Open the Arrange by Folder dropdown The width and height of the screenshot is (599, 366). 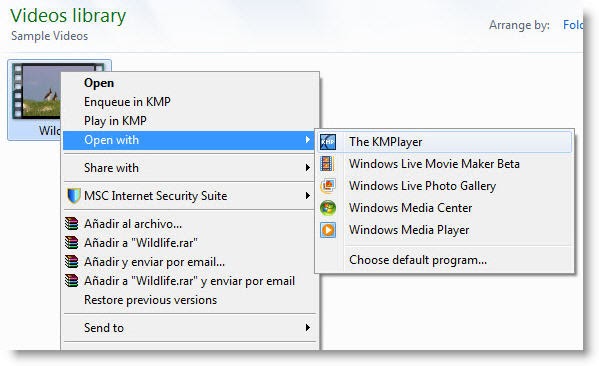tap(573, 25)
